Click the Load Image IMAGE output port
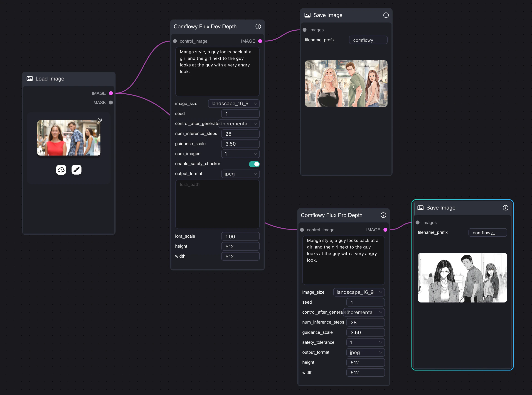This screenshot has height=395, width=532. coord(111,93)
